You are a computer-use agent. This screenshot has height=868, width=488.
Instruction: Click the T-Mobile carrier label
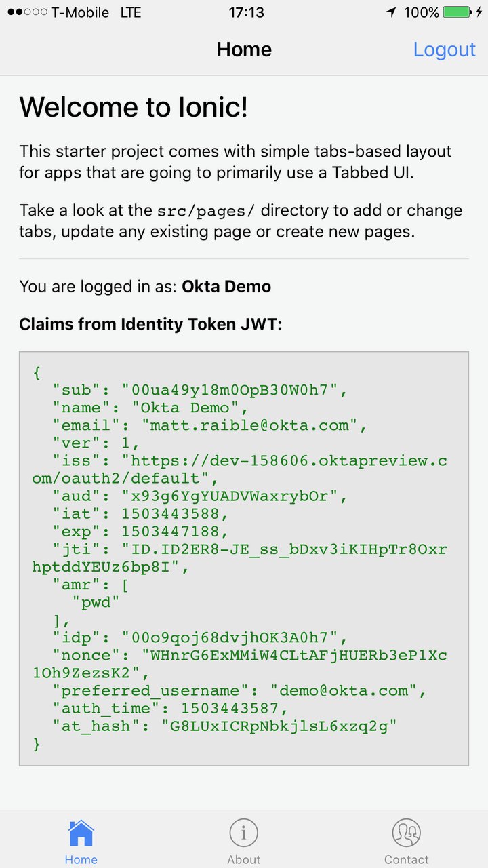(x=80, y=12)
